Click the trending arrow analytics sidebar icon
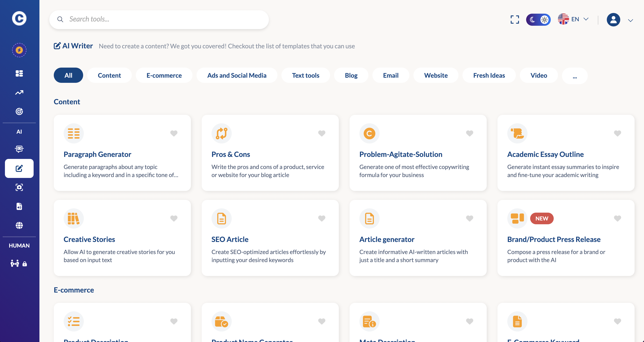The image size is (644, 342). (19, 93)
